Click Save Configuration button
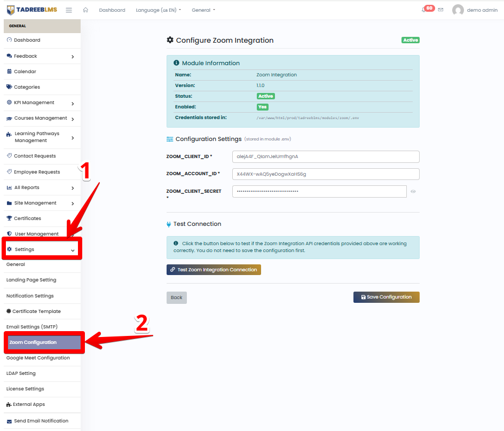Viewport: 504px width, 431px height. point(387,297)
